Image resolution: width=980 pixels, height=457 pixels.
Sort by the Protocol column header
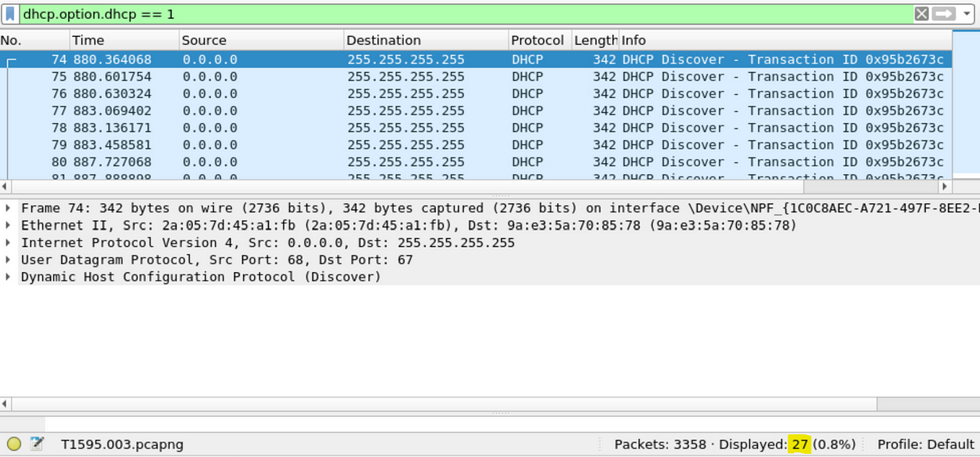point(539,41)
